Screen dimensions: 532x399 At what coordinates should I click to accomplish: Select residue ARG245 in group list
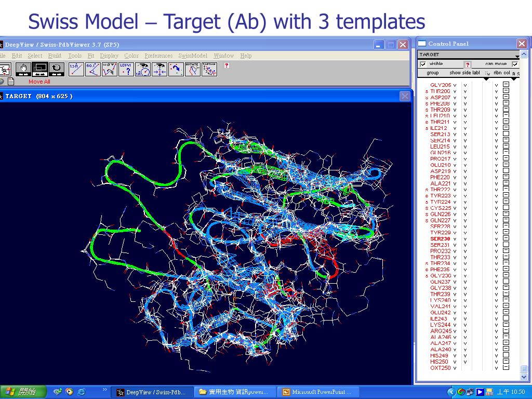(x=441, y=331)
